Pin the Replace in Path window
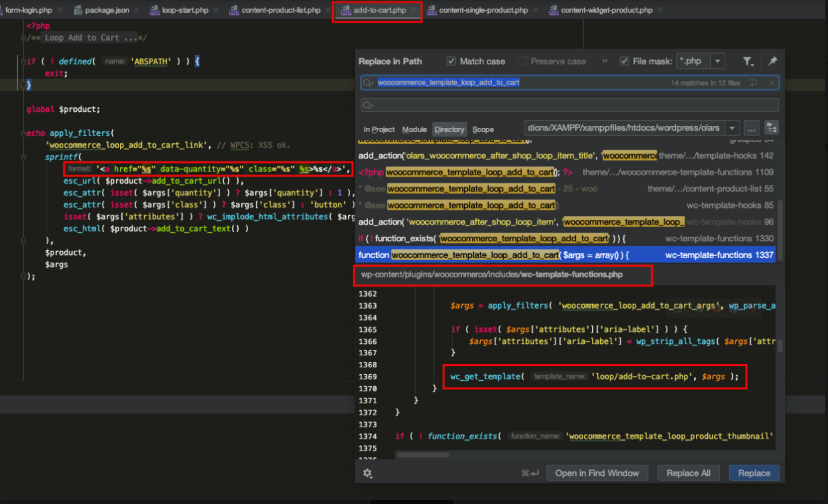This screenshot has width=828, height=504. 772,61
